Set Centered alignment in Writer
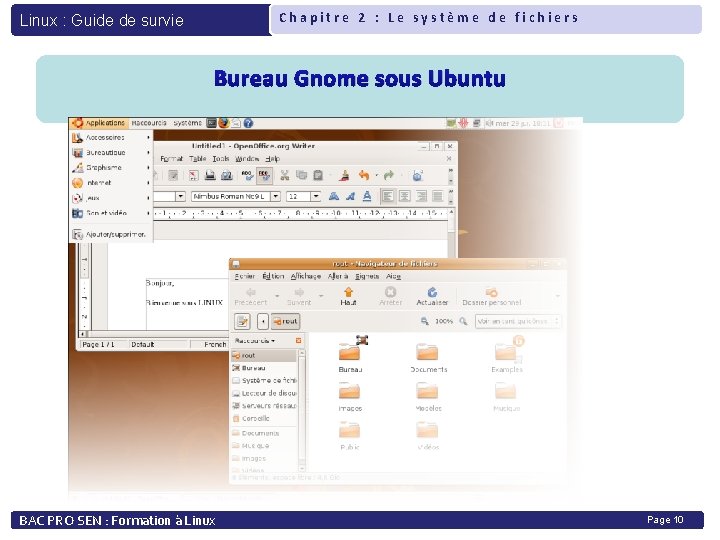The height and width of the screenshot is (540, 720). pos(405,197)
